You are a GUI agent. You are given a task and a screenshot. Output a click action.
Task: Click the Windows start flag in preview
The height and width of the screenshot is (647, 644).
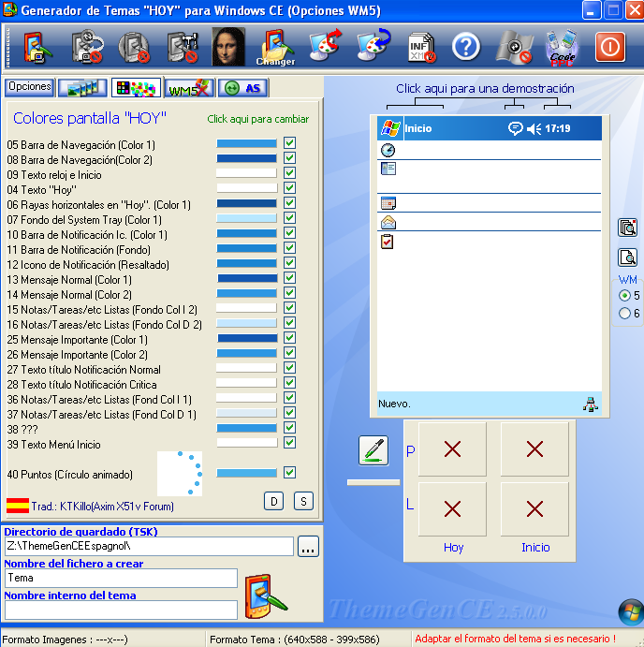point(390,128)
